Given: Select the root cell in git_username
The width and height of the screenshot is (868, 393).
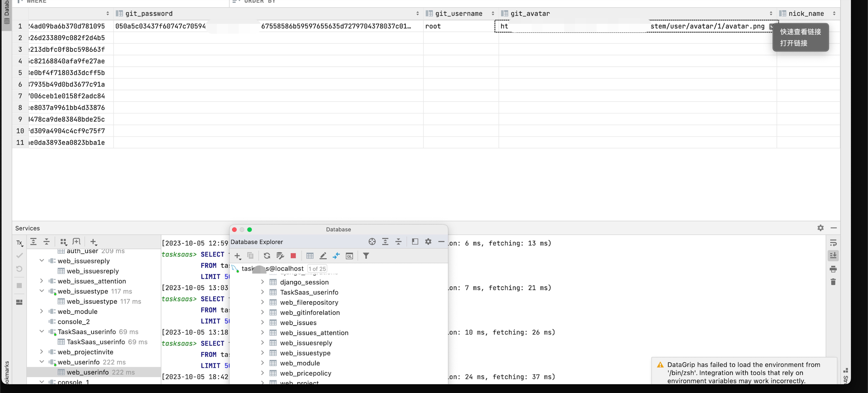Looking at the screenshot, I should click(x=433, y=26).
